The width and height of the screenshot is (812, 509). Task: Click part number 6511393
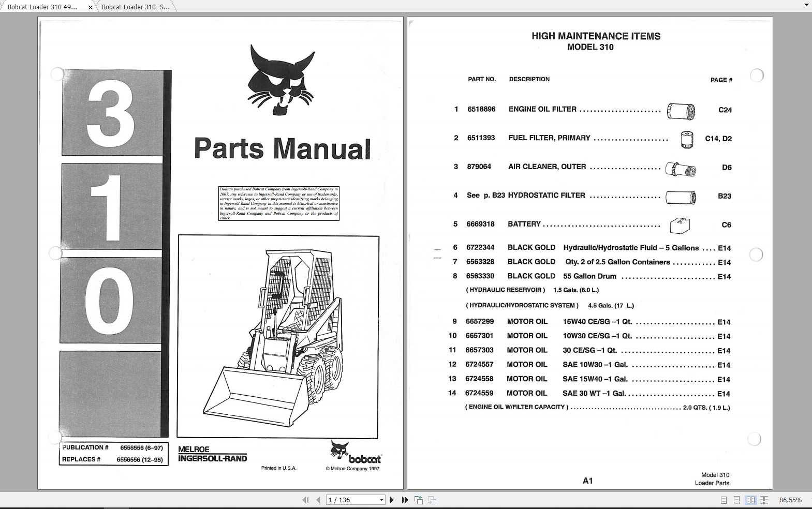[481, 138]
